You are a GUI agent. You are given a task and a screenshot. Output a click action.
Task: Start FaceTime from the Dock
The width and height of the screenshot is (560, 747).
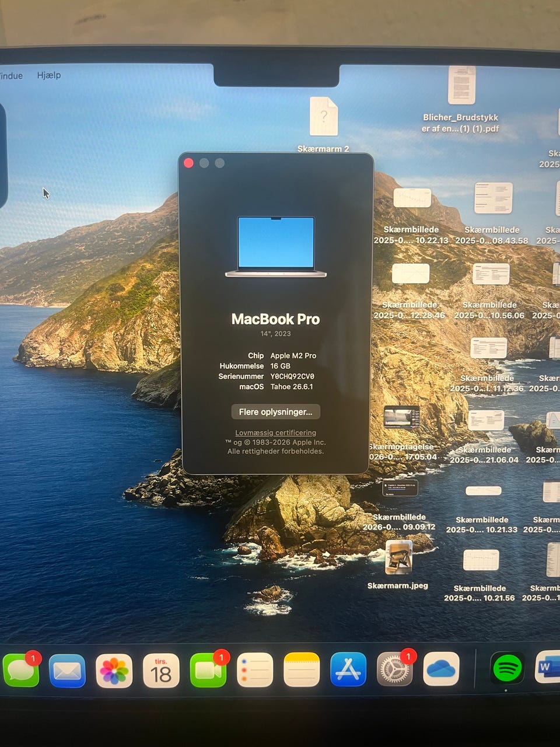208,671
